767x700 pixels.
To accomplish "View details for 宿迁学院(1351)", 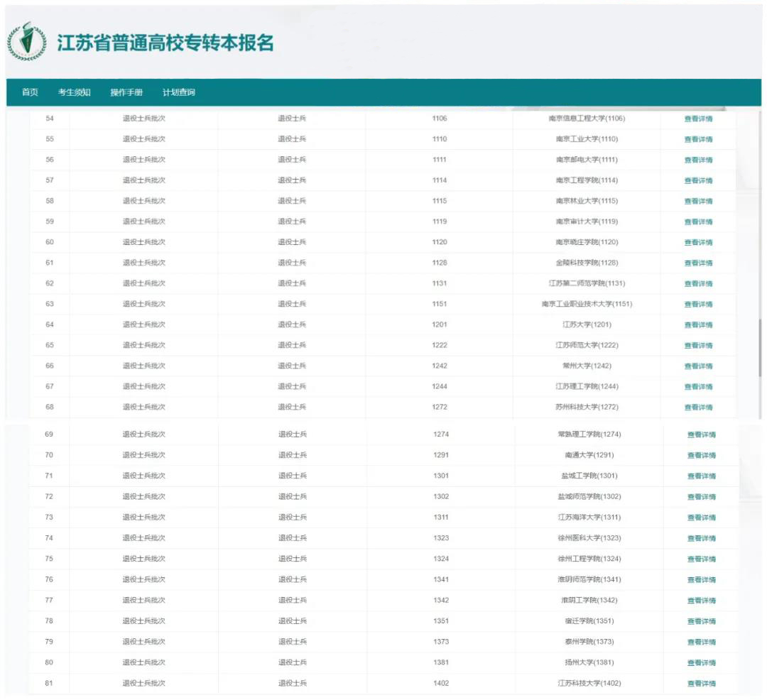I will [699, 620].
